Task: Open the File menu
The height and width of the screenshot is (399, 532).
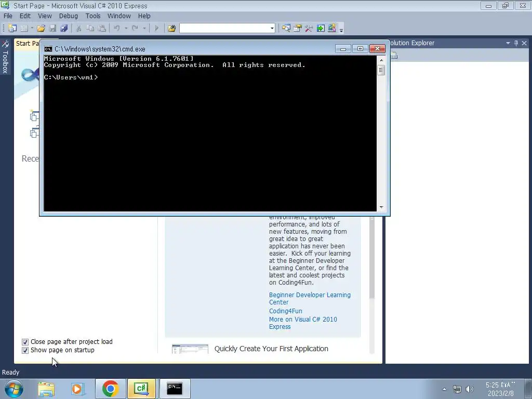Action: coord(8,16)
